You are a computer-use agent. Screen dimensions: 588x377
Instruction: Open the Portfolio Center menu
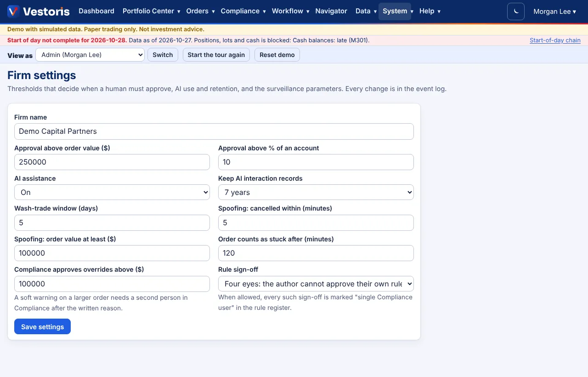151,11
